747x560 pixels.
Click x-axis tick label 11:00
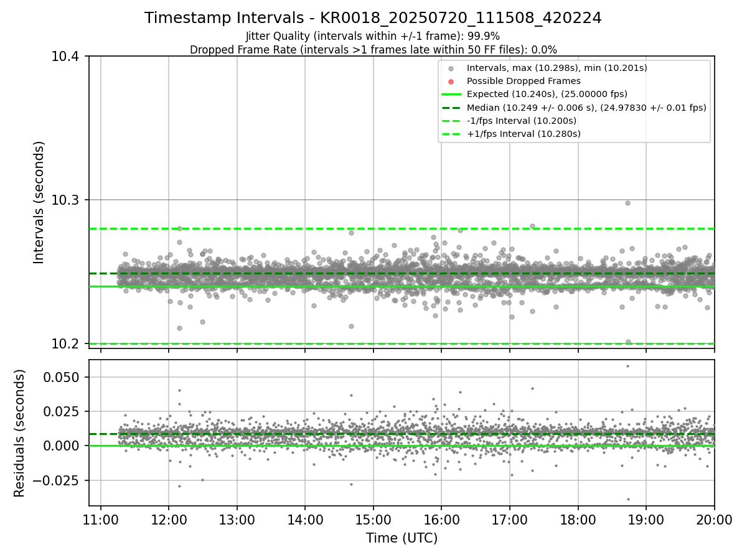101,520
